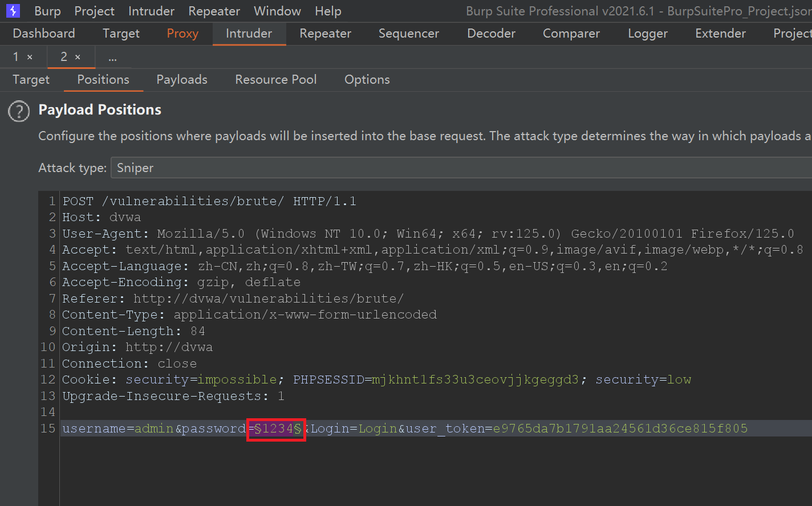Screen dimensions: 812x506
Task: Switch to the Comparer tab
Action: pos(571,34)
